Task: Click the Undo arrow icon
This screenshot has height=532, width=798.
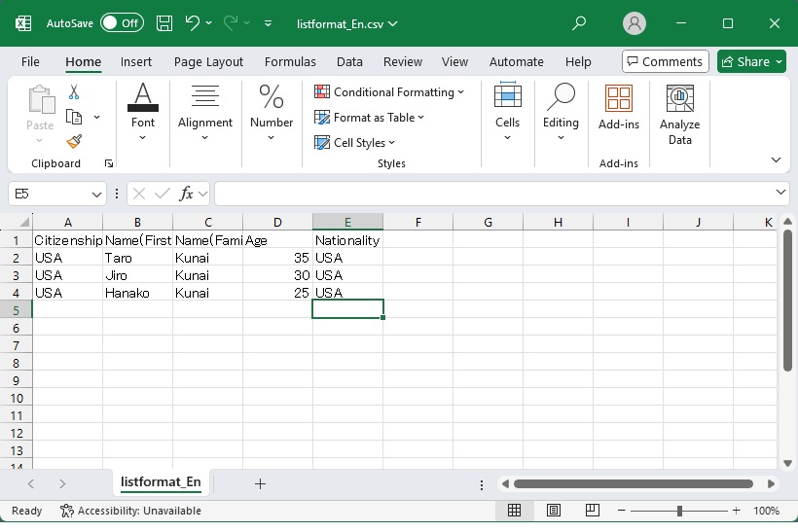Action: [193, 22]
